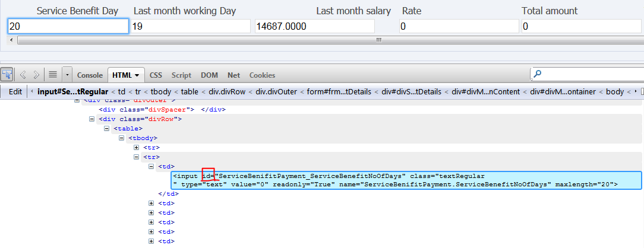
Task: Expand the collapsed tr node
Action: tap(137, 147)
